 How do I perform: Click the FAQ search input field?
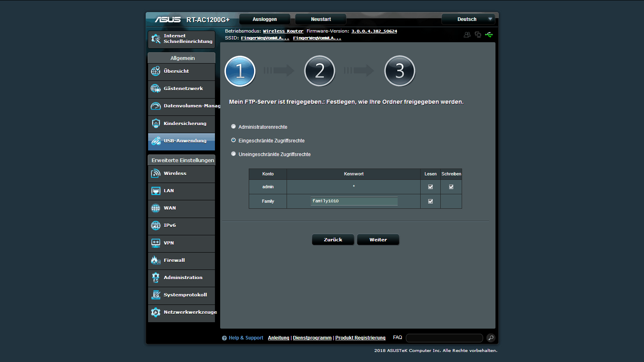click(x=444, y=338)
